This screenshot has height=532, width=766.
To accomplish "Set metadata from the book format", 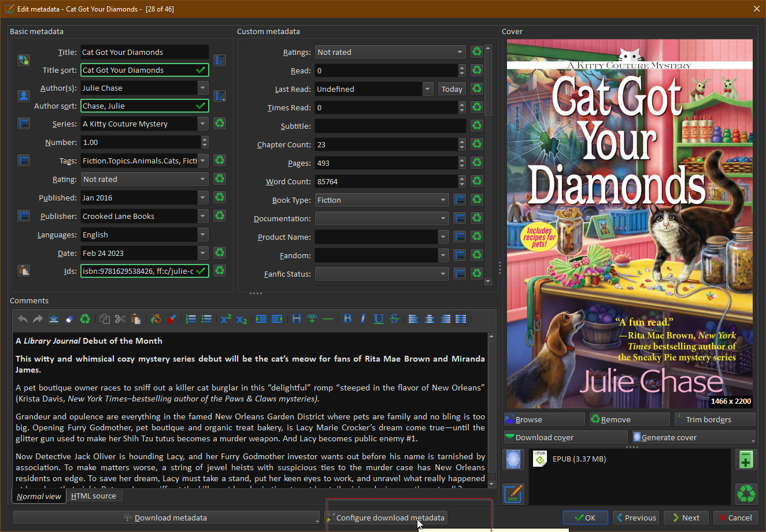I will click(x=513, y=494).
